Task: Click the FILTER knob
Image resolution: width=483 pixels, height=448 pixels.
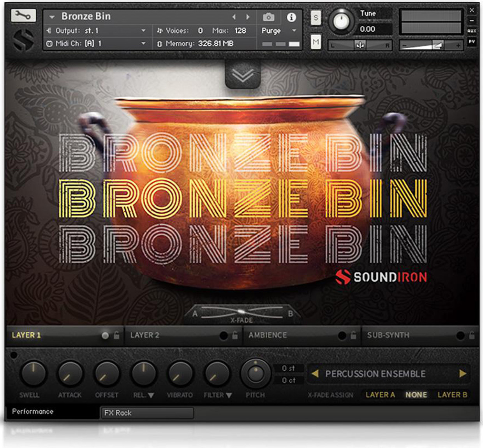Action: pyautogui.click(x=217, y=373)
